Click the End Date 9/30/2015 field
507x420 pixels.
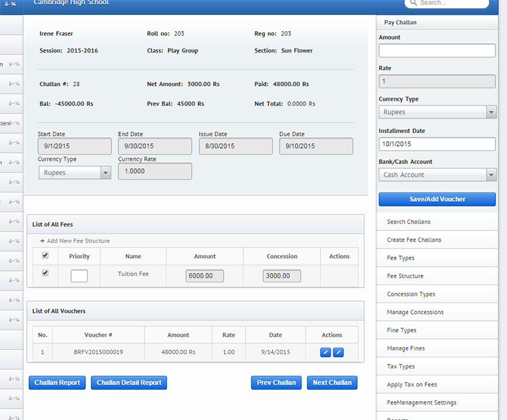(x=155, y=146)
